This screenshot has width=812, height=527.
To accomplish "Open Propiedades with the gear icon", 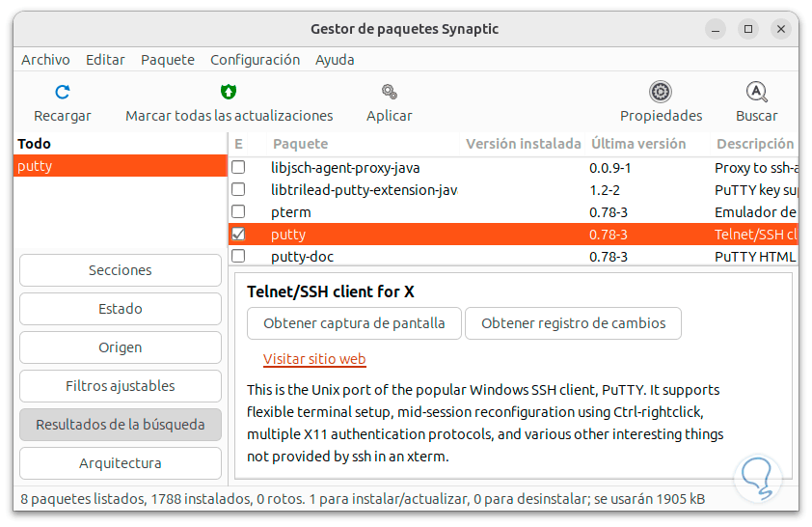I will pos(661,93).
